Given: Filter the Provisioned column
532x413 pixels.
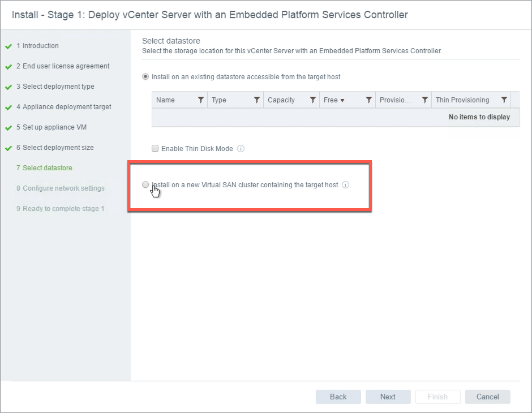Looking at the screenshot, I should click(425, 100).
